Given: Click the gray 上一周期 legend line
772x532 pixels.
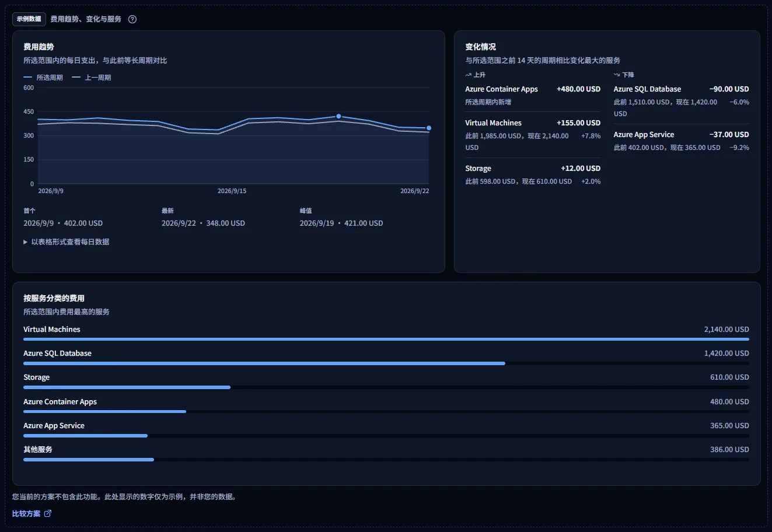Looking at the screenshot, I should click(x=76, y=78).
